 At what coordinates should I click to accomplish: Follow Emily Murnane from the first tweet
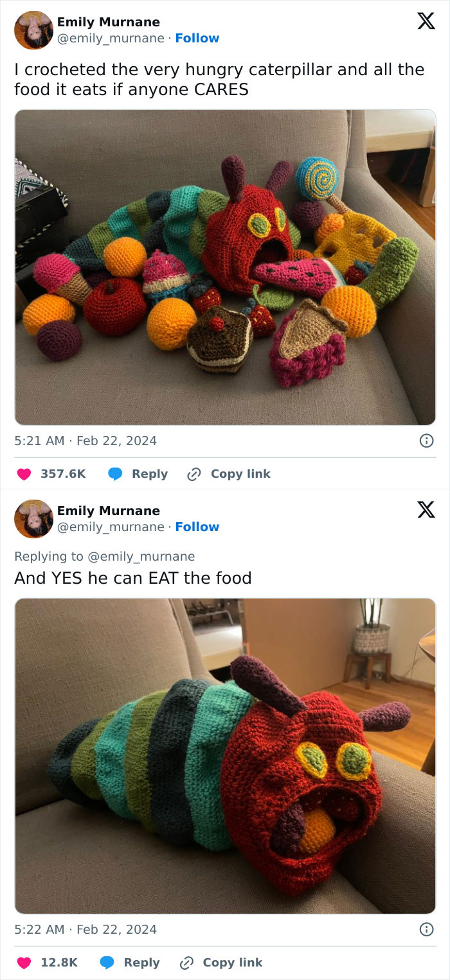(197, 38)
